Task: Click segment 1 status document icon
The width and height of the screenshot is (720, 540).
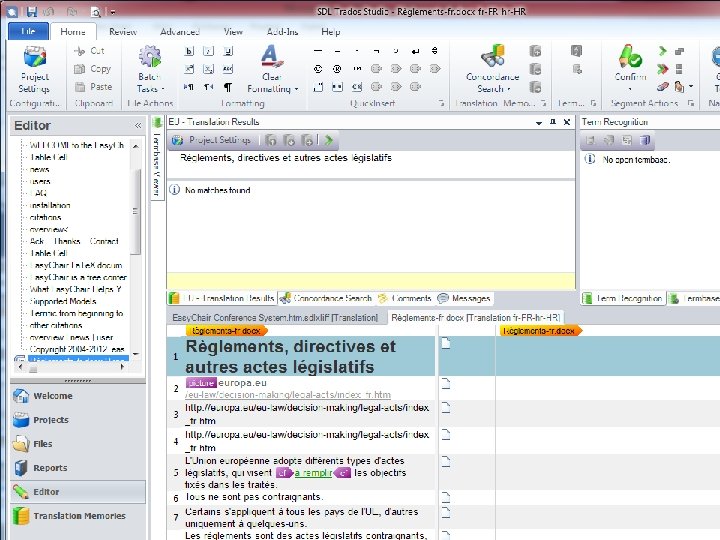Action: [x=445, y=343]
